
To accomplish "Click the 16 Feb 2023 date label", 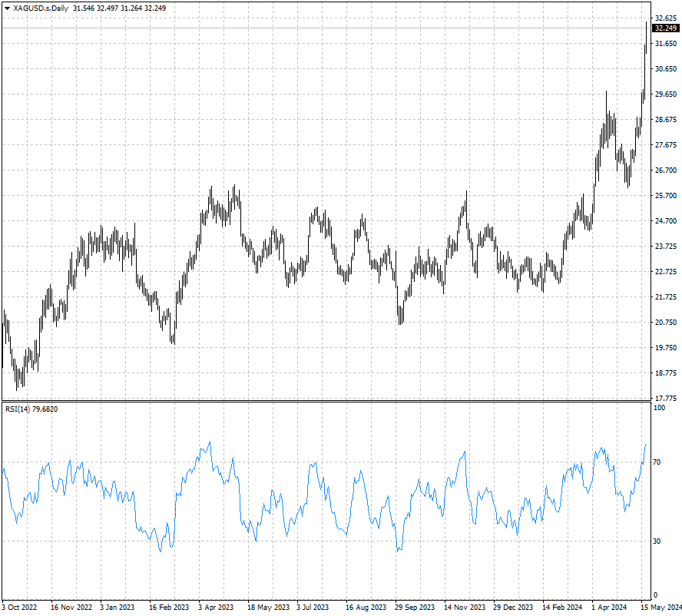I will pos(169,607).
